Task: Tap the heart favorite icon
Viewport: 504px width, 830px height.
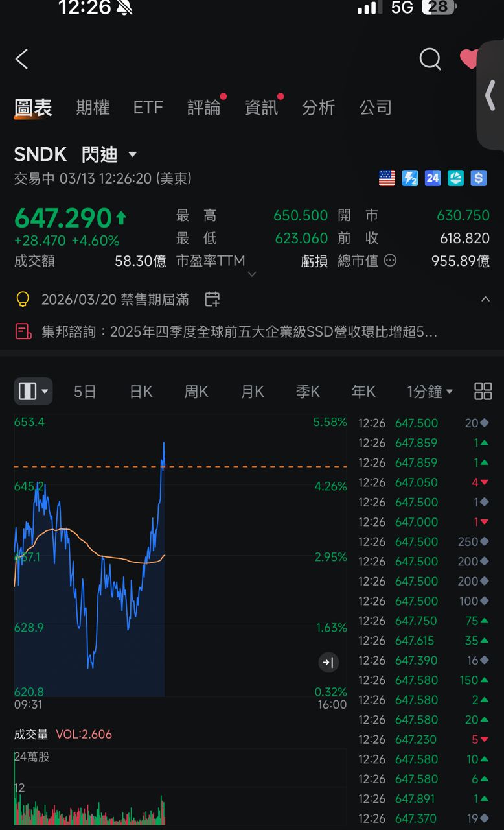Action: [x=469, y=59]
